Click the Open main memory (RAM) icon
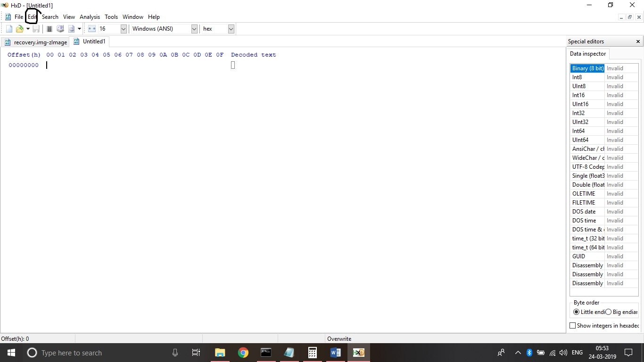This screenshot has width=644, height=362. [49, 29]
